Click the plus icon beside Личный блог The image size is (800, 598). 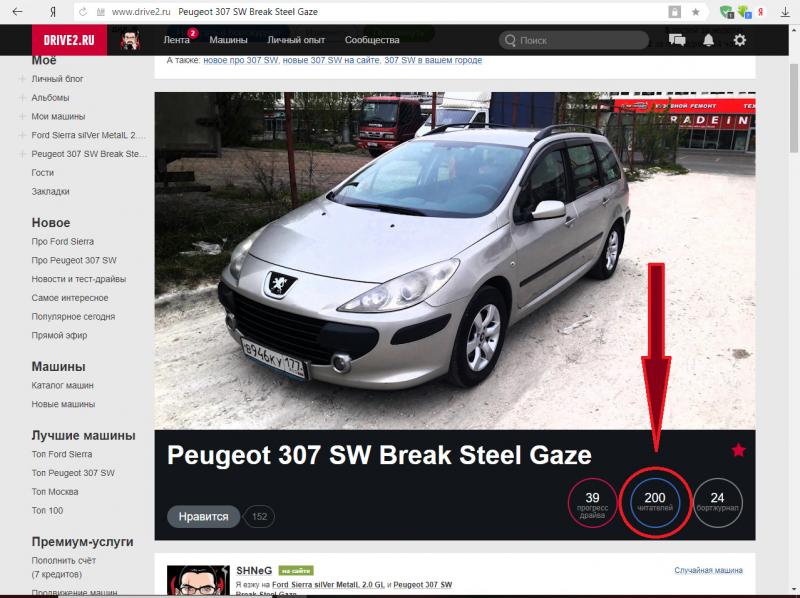click(22, 79)
